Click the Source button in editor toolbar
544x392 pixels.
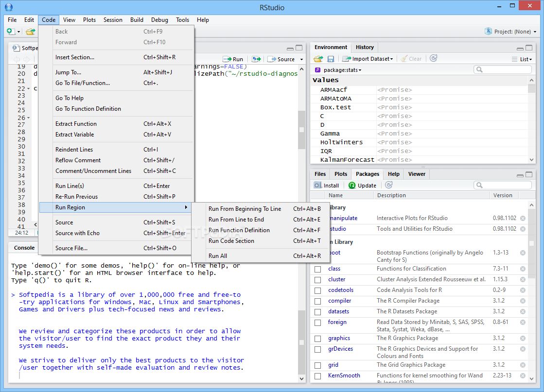point(281,59)
